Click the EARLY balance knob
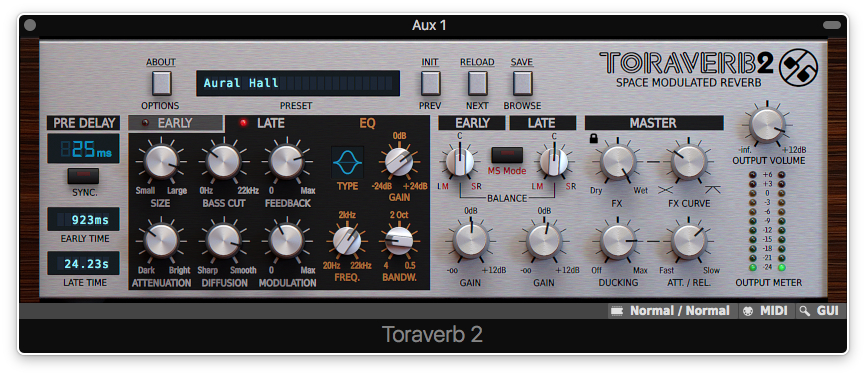 coord(460,161)
